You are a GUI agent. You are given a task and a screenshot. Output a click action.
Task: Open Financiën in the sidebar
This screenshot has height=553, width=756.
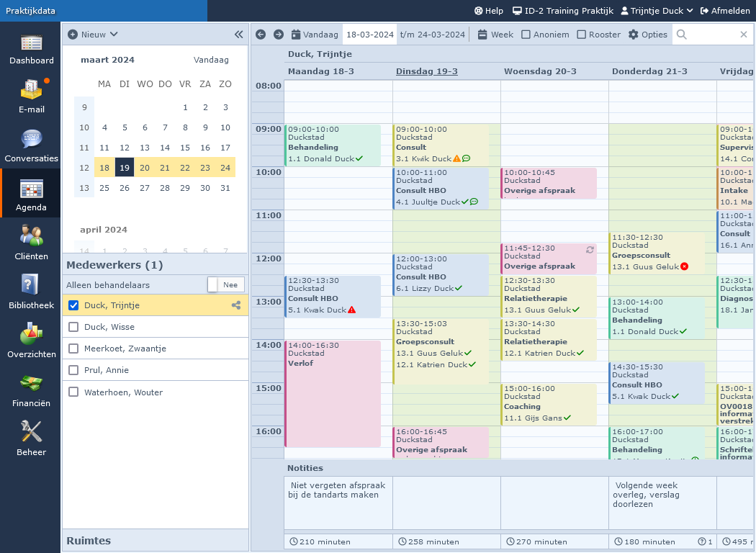[31, 390]
